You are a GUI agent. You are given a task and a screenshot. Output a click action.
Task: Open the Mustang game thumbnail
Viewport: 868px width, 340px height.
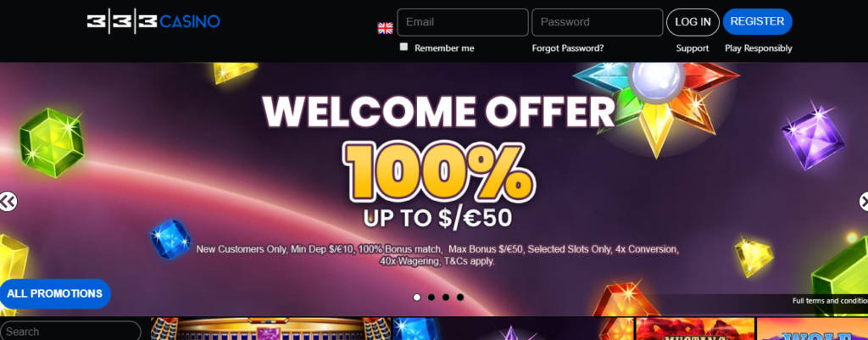pos(695,329)
